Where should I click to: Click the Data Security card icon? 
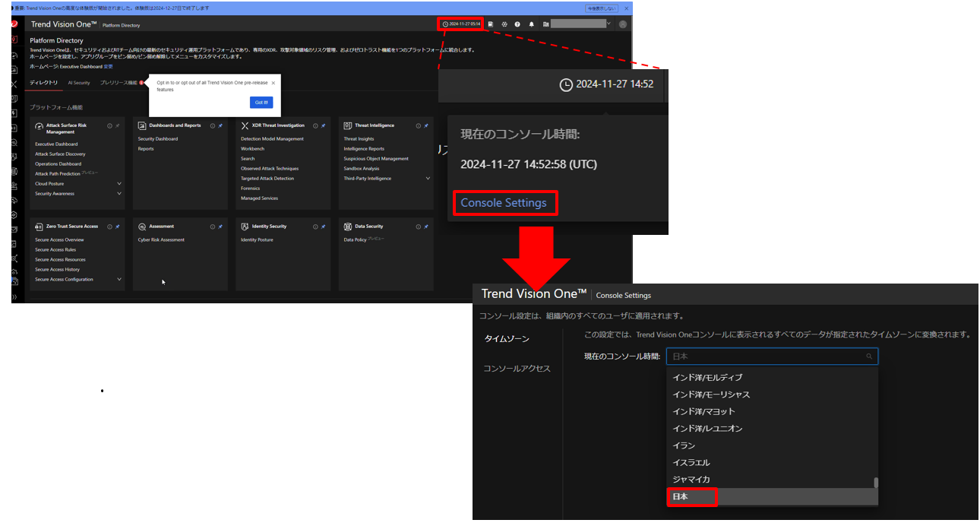tap(348, 227)
